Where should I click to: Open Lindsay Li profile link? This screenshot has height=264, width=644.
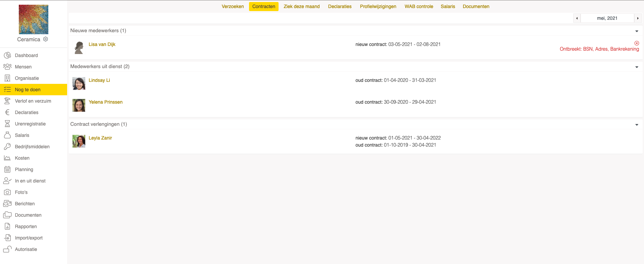click(99, 80)
